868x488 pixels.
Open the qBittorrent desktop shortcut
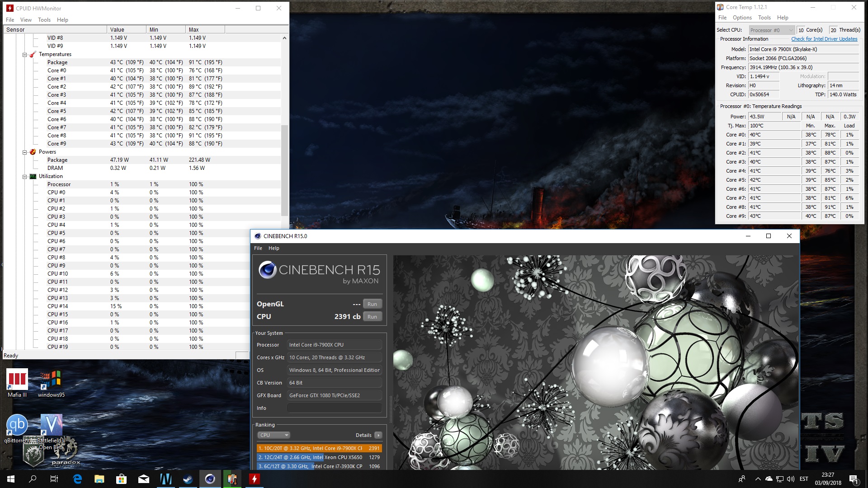pyautogui.click(x=17, y=428)
